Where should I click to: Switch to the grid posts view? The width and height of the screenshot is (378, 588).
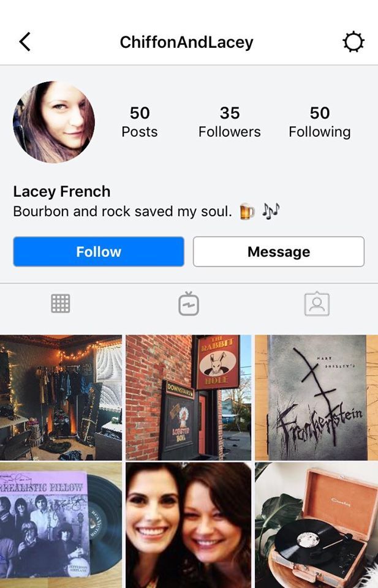coord(61,303)
